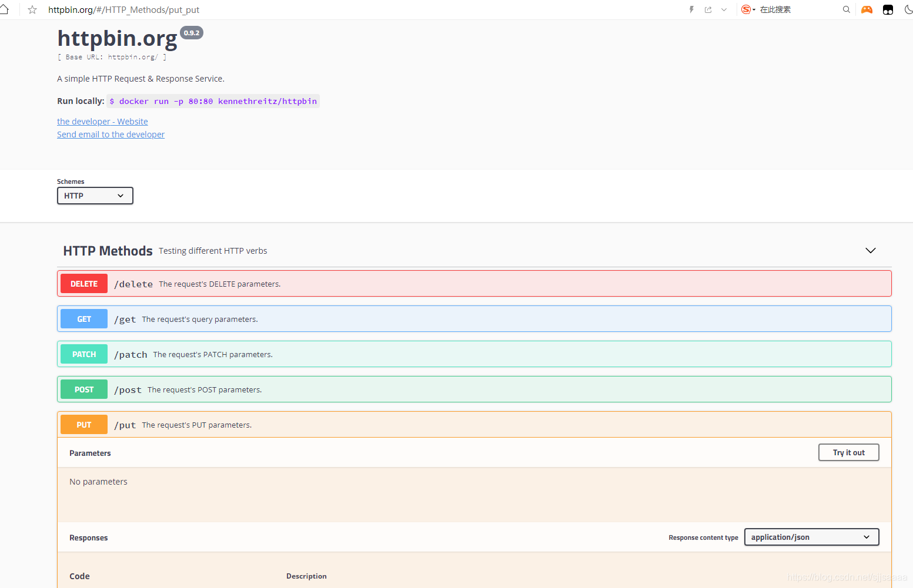Open the Response content type dropdown

811,537
